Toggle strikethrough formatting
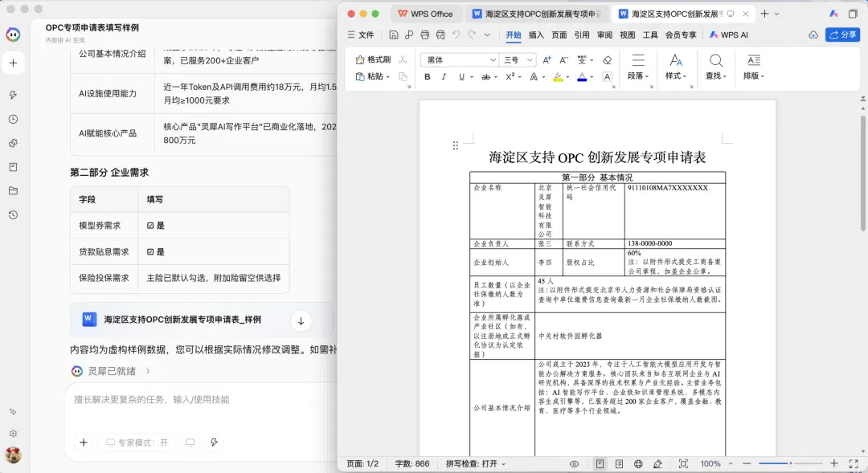 [485, 77]
